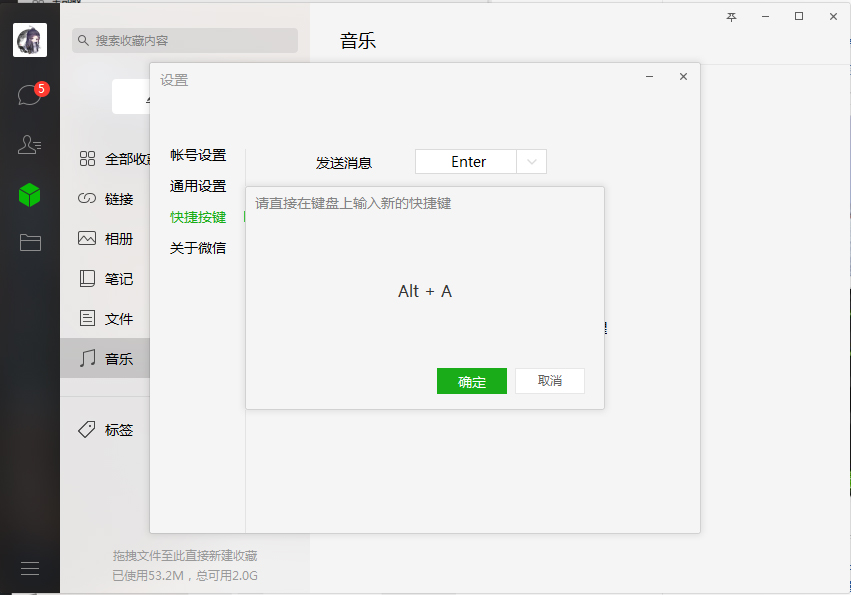Open the 链接 category
Viewport: 851px width, 595px height.
pyautogui.click(x=110, y=198)
